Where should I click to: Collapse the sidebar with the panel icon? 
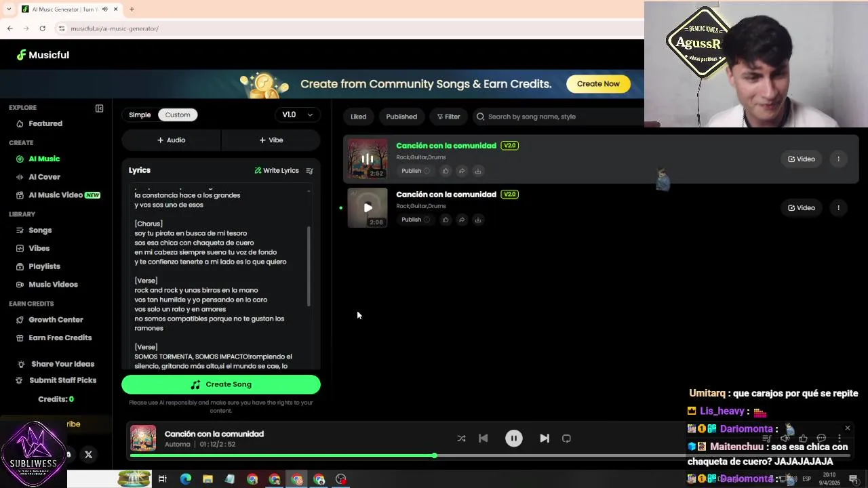point(100,108)
